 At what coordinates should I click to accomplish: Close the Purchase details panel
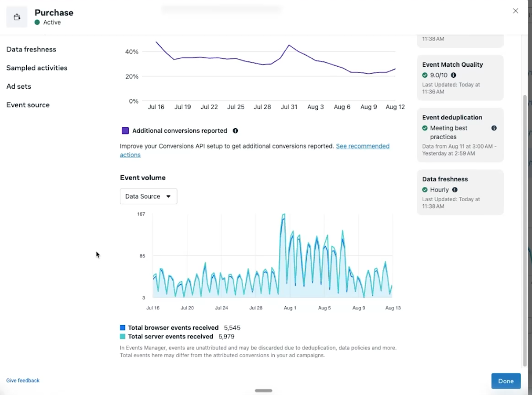click(515, 11)
